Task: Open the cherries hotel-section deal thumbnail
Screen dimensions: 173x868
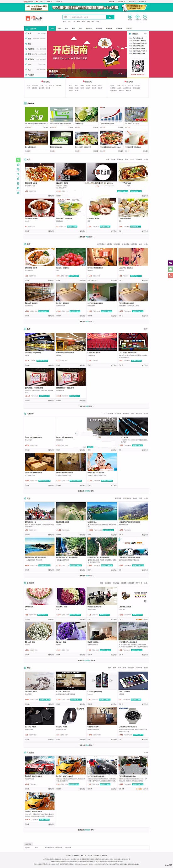Action: coord(71,257)
